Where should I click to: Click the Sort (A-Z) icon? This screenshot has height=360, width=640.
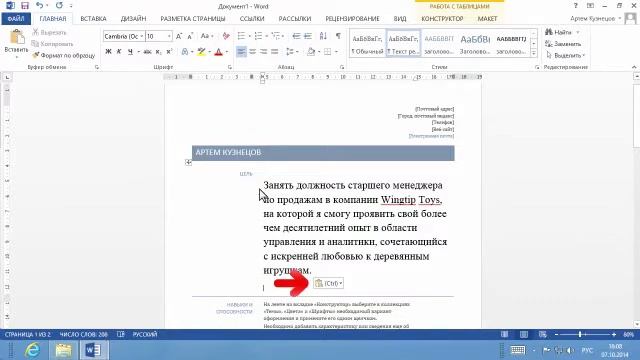[323, 36]
